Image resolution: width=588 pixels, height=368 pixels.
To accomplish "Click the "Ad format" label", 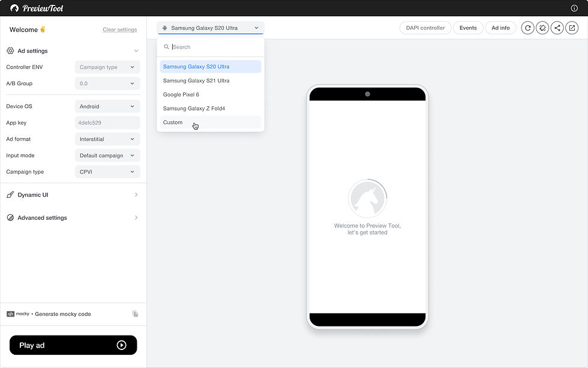I will (19, 139).
